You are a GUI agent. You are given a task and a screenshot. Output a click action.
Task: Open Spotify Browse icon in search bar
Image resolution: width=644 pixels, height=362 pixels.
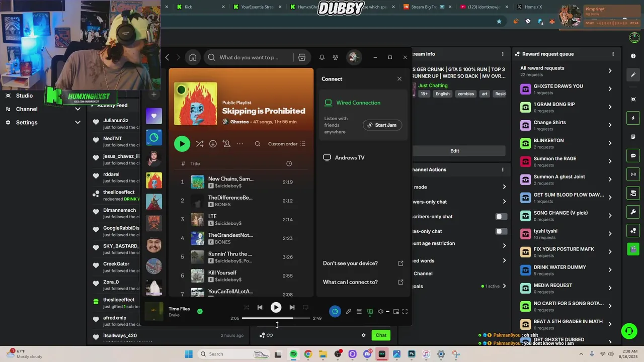pyautogui.click(x=302, y=57)
